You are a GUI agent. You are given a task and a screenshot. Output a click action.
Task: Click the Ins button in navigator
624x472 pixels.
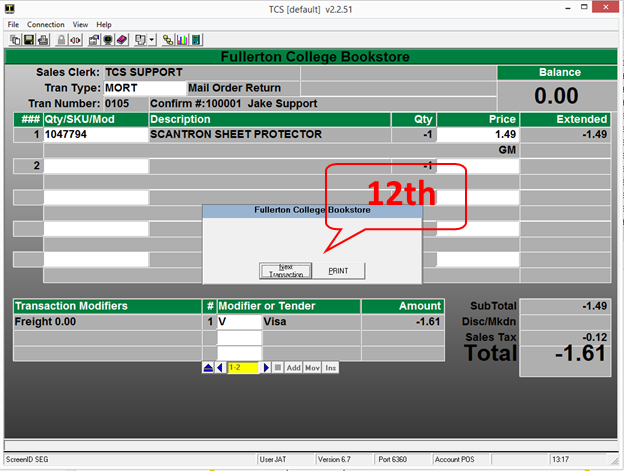330,368
